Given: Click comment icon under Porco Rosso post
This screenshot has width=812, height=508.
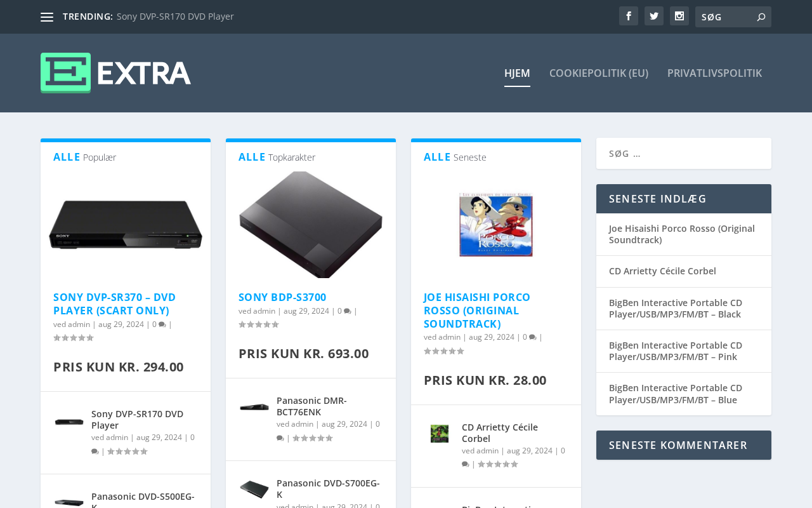Looking at the screenshot, I should click(x=533, y=337).
